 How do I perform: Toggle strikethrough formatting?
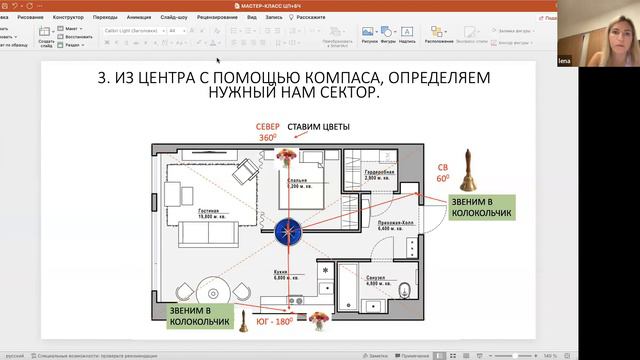pyautogui.click(x=136, y=42)
